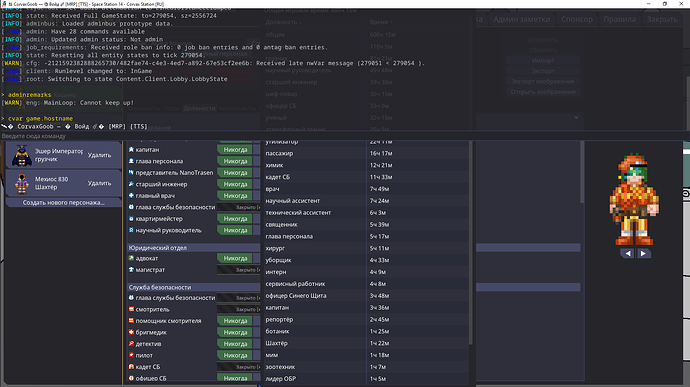Image resolution: width=690 pixels, height=387 pixels.
Task: Click the адвокат job icon
Action: [x=131, y=258]
